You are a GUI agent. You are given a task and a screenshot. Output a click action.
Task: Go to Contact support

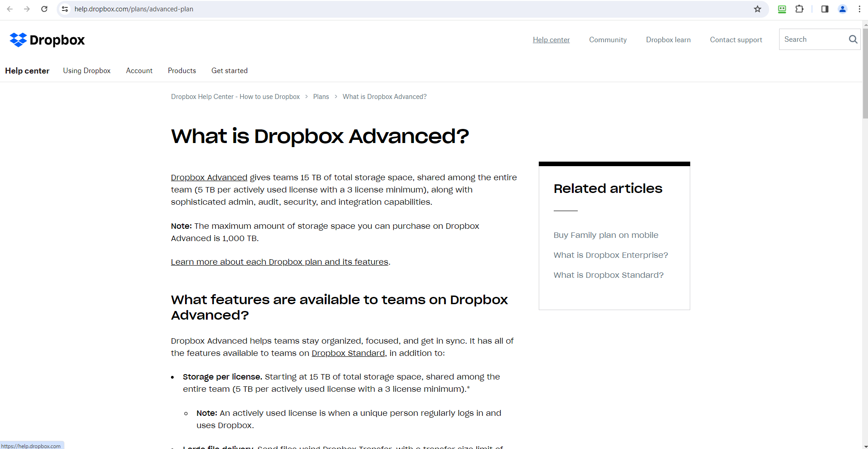pos(736,40)
